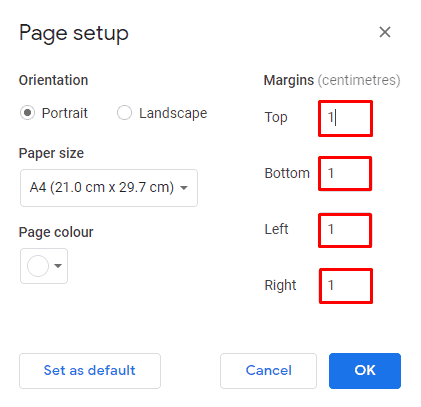The height and width of the screenshot is (407, 421).
Task: Click the Set as default button
Action: (90, 371)
